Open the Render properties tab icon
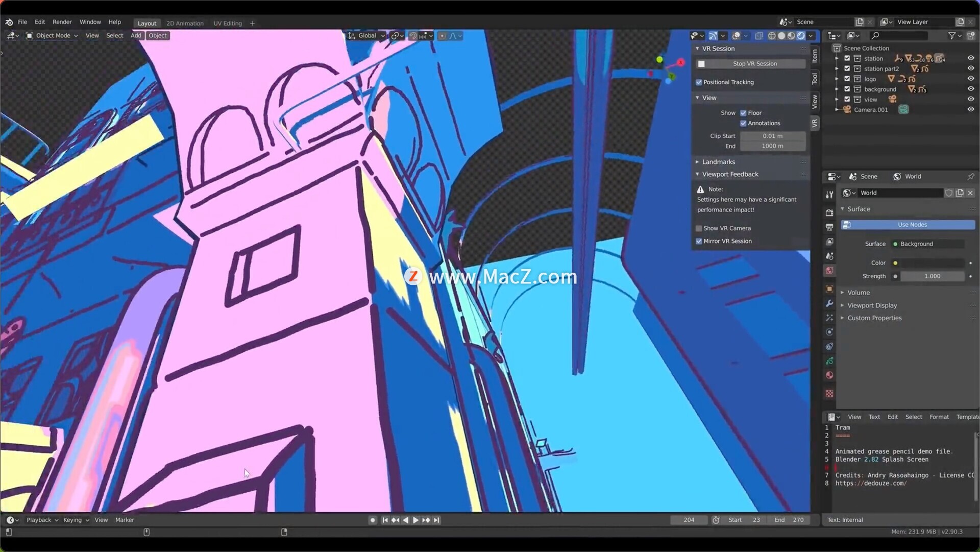Screen dimensions: 980x552 pyautogui.click(x=829, y=212)
